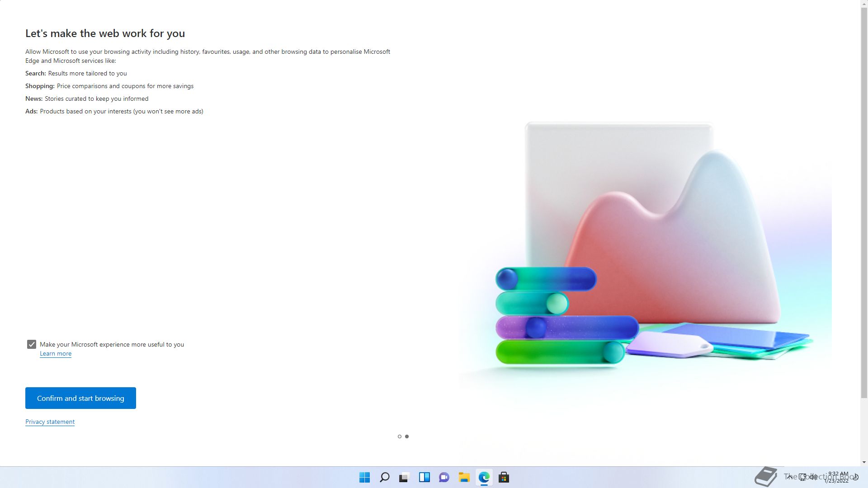Screen dimensions: 868x488
Task: Click the 'Ads: Products based on your interests' line
Action: click(114, 111)
